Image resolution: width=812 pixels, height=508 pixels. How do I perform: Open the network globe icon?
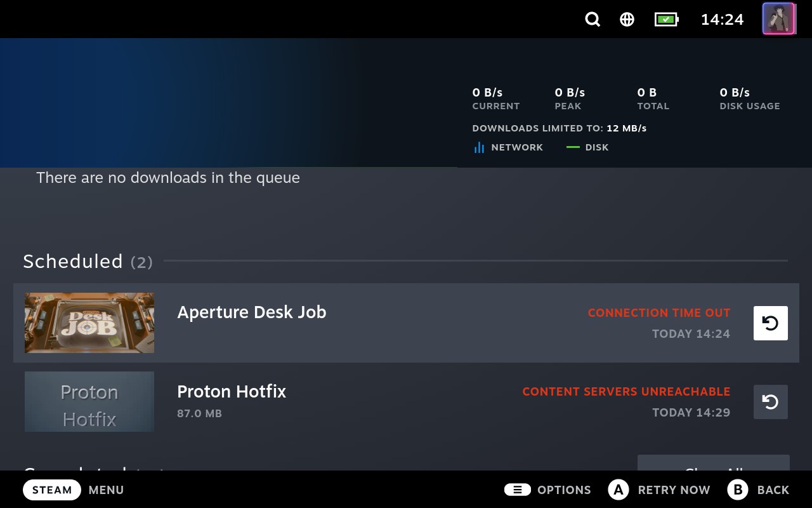(x=627, y=20)
